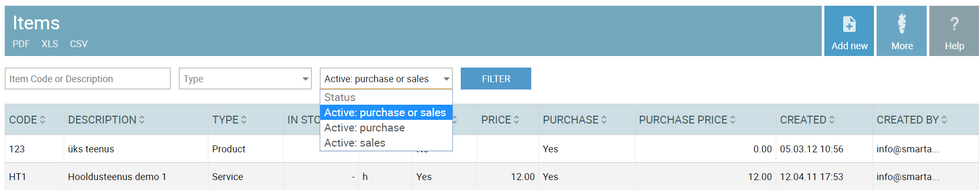Sort by CREATED column arrows
The height and width of the screenshot is (190, 980).
click(x=832, y=120)
